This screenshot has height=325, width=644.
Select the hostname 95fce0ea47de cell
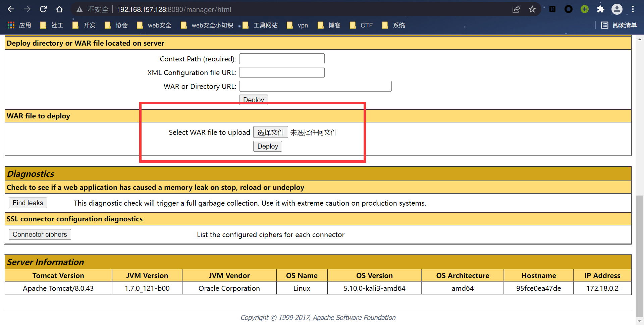pos(539,288)
